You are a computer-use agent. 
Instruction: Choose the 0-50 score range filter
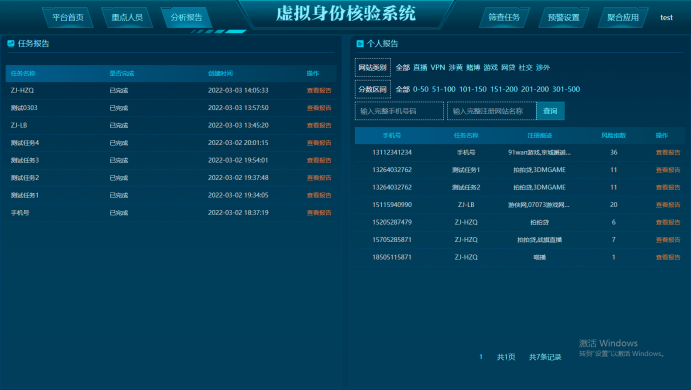point(420,89)
